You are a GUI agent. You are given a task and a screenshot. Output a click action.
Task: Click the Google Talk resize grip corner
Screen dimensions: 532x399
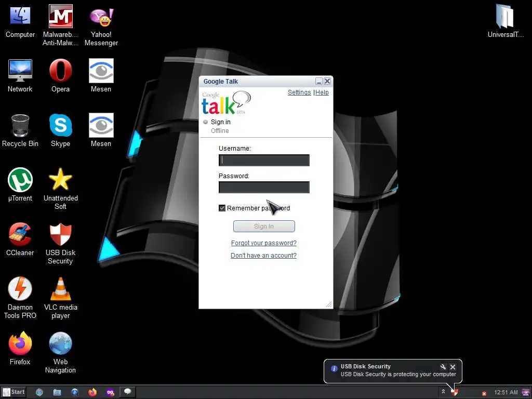(x=329, y=304)
